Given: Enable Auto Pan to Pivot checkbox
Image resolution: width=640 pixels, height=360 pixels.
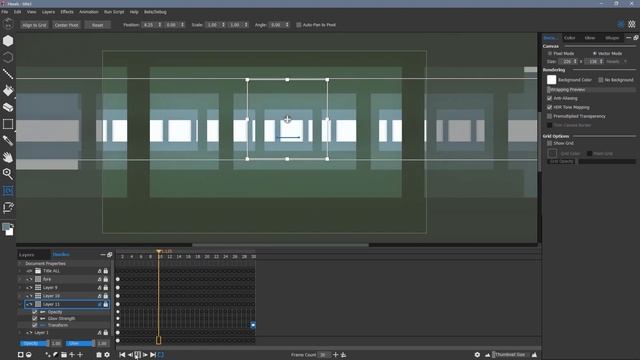Looking at the screenshot, I should (299, 25).
